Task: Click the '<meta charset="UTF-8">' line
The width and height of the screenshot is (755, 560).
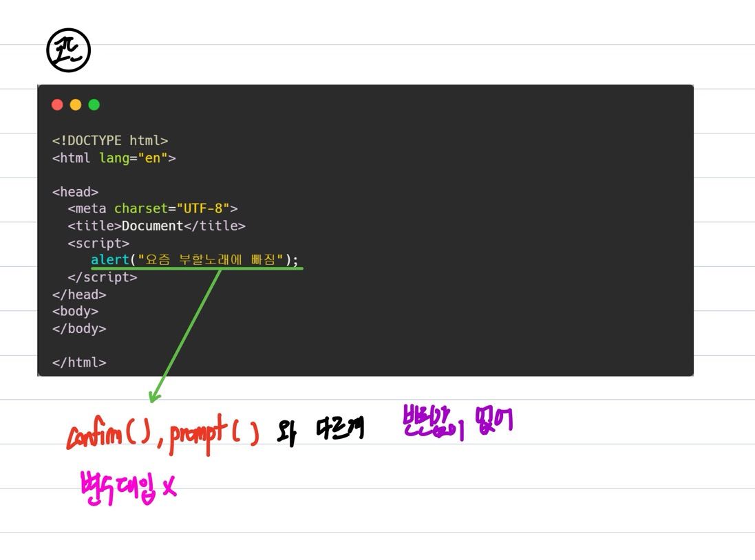Action: click(153, 208)
